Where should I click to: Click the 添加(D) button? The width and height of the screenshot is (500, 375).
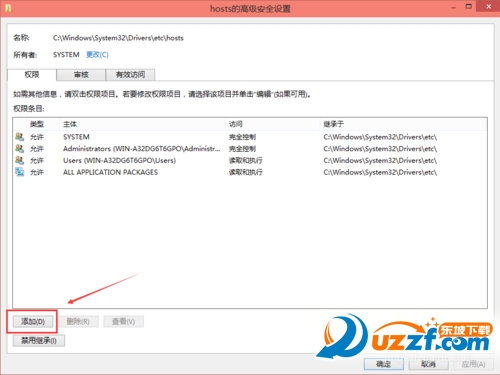[x=33, y=322]
